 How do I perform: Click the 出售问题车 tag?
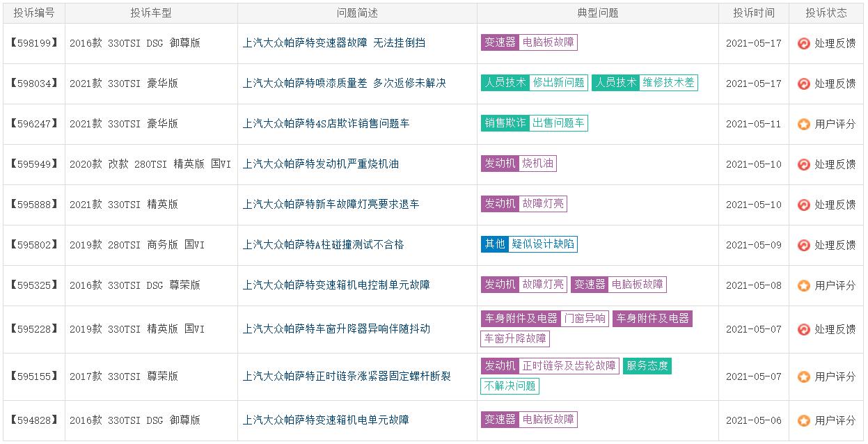[x=558, y=123]
